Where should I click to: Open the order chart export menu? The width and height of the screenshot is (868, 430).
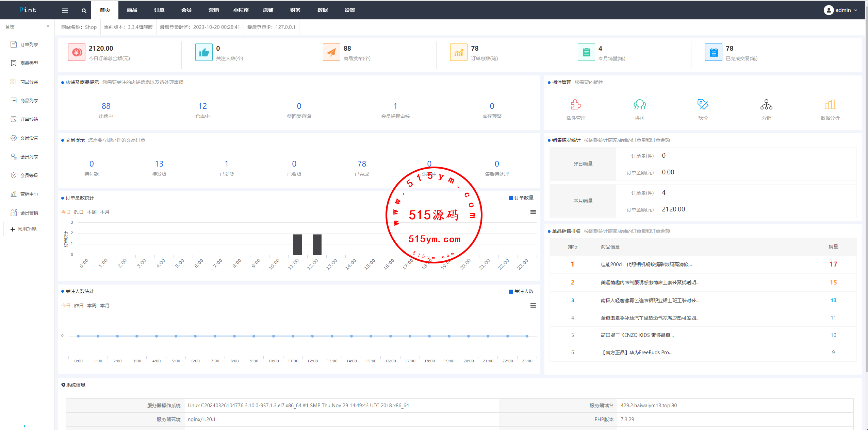pyautogui.click(x=533, y=212)
